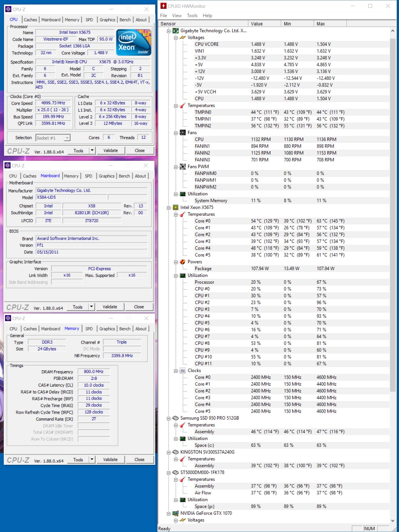399x532 pixels.
Task: Collapse the Samsung SSD 950 PRO node
Action: (x=169, y=418)
